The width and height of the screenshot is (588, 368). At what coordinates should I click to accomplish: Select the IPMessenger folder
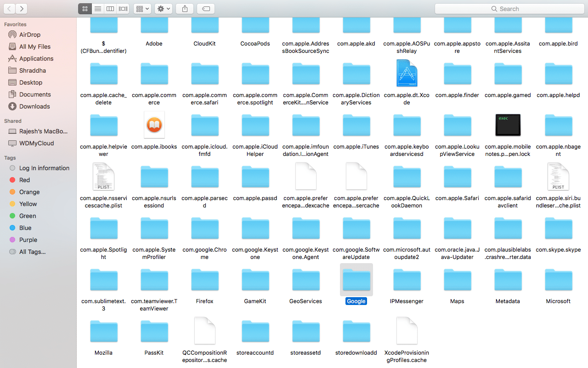pyautogui.click(x=407, y=280)
